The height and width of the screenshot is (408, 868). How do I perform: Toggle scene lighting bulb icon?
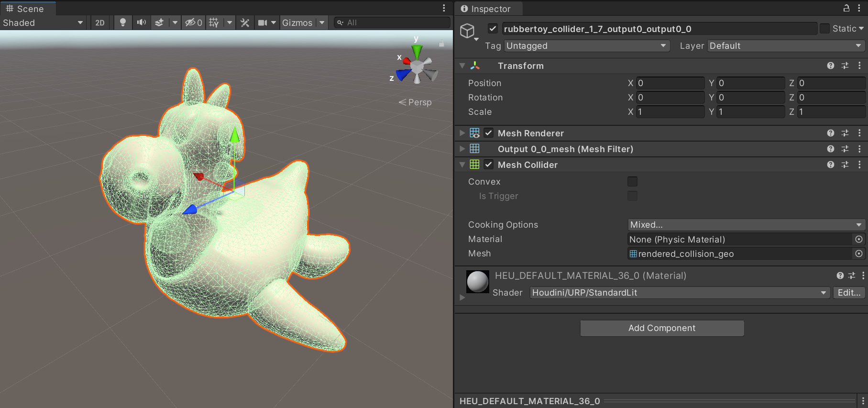(123, 22)
